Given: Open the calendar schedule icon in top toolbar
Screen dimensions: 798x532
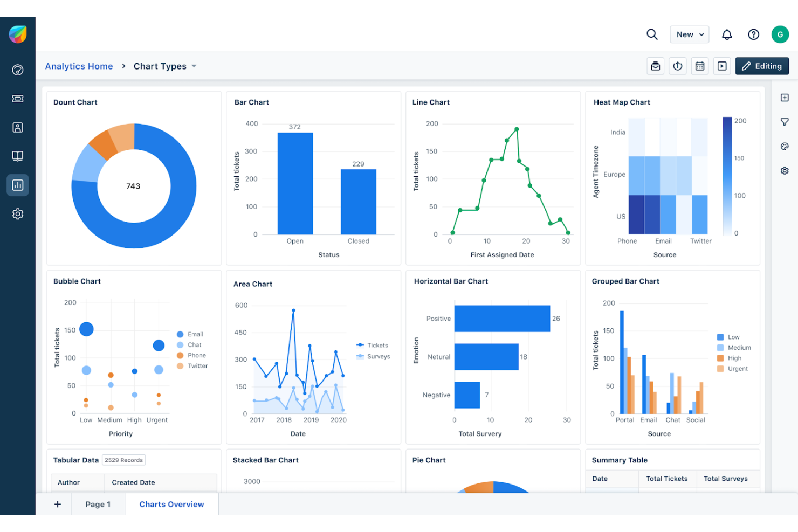Looking at the screenshot, I should point(700,66).
